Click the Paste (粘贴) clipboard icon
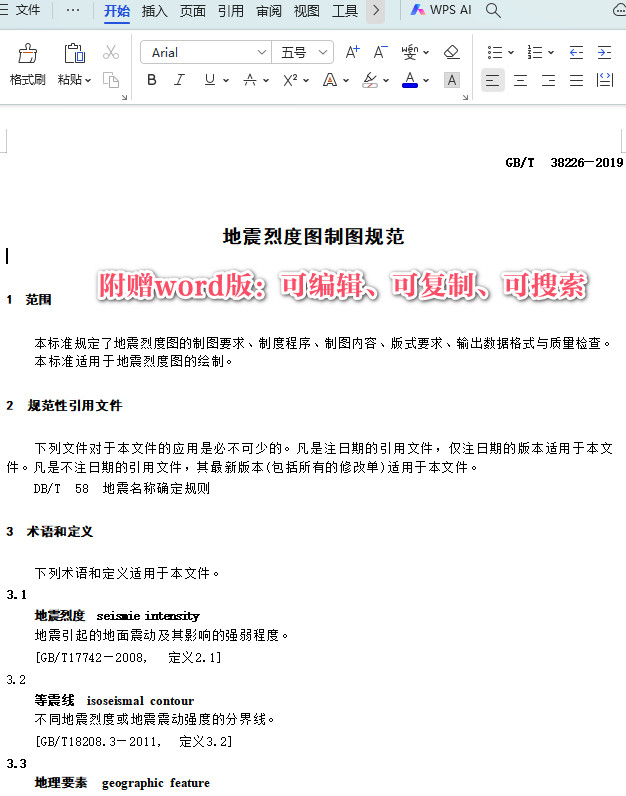Viewport: 626px width, 796px height. point(74,53)
